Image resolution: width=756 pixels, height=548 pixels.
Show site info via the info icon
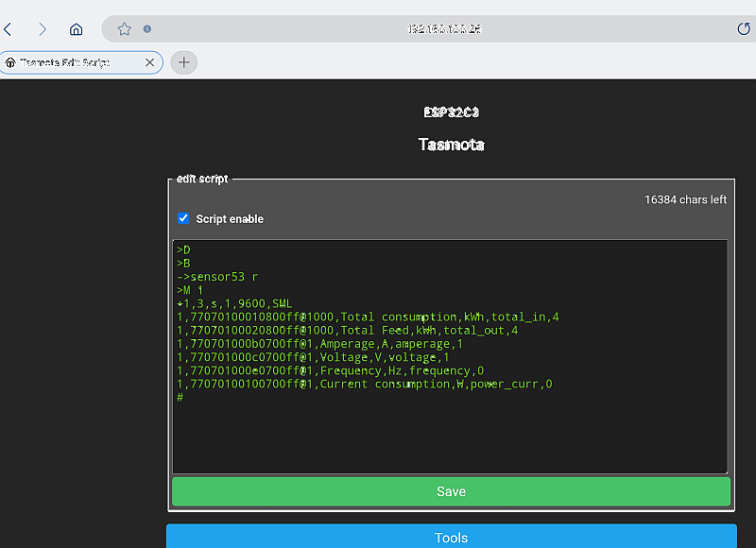coord(147,29)
